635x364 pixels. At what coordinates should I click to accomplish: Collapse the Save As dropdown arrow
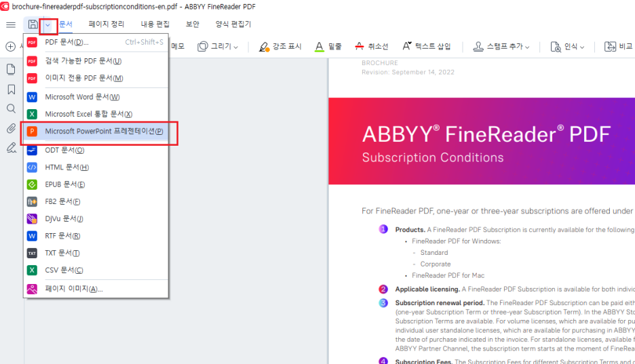[47, 25]
